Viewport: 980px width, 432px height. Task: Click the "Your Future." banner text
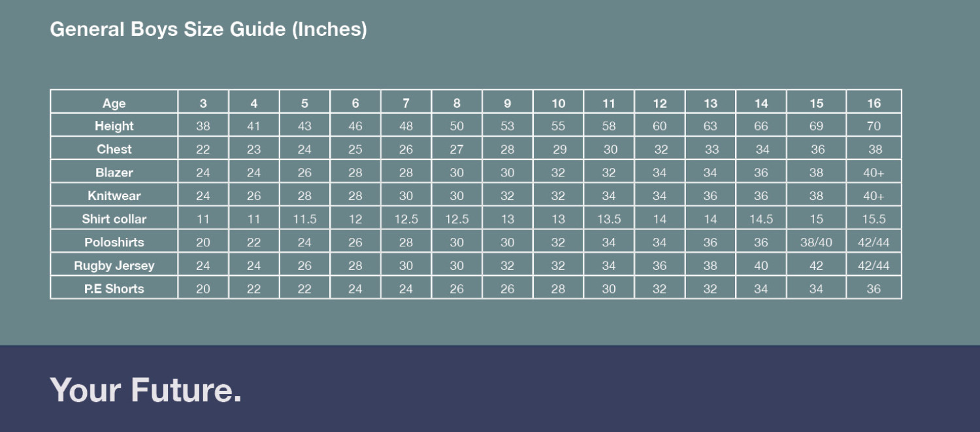coord(146,390)
